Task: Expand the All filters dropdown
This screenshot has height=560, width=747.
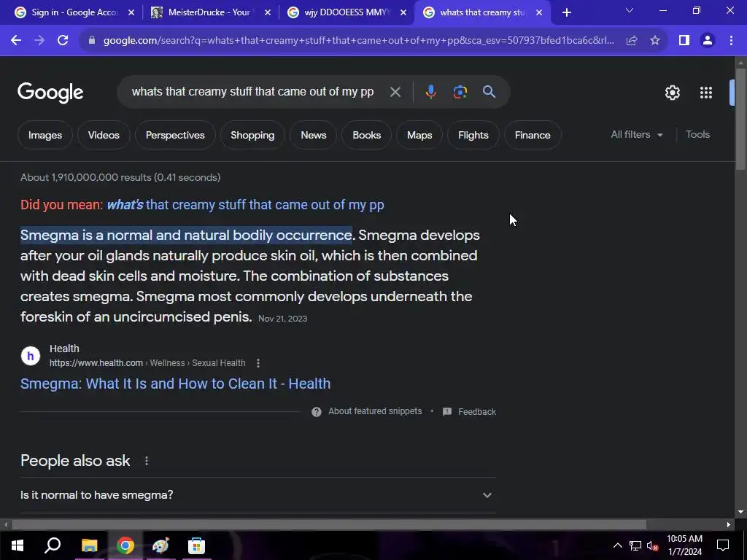Action: pyautogui.click(x=636, y=135)
